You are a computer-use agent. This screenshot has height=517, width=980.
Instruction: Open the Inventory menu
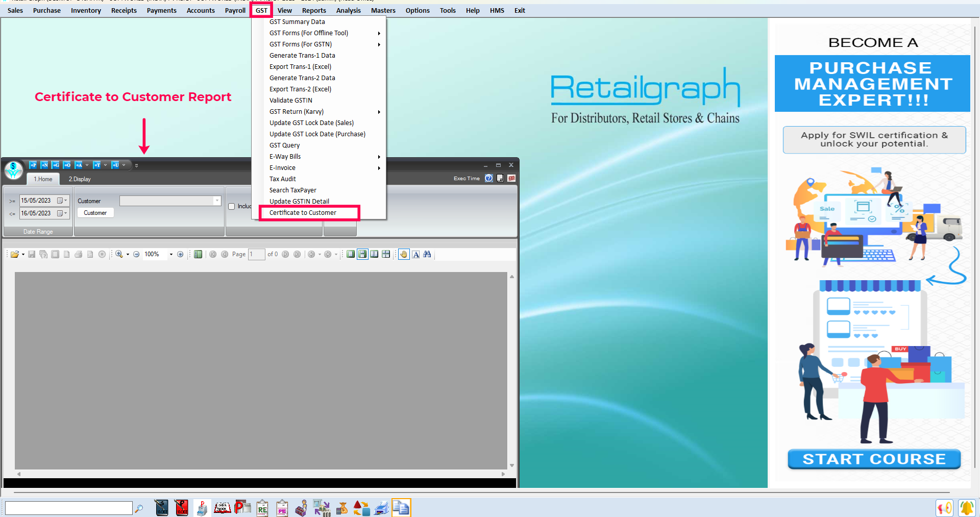86,10
